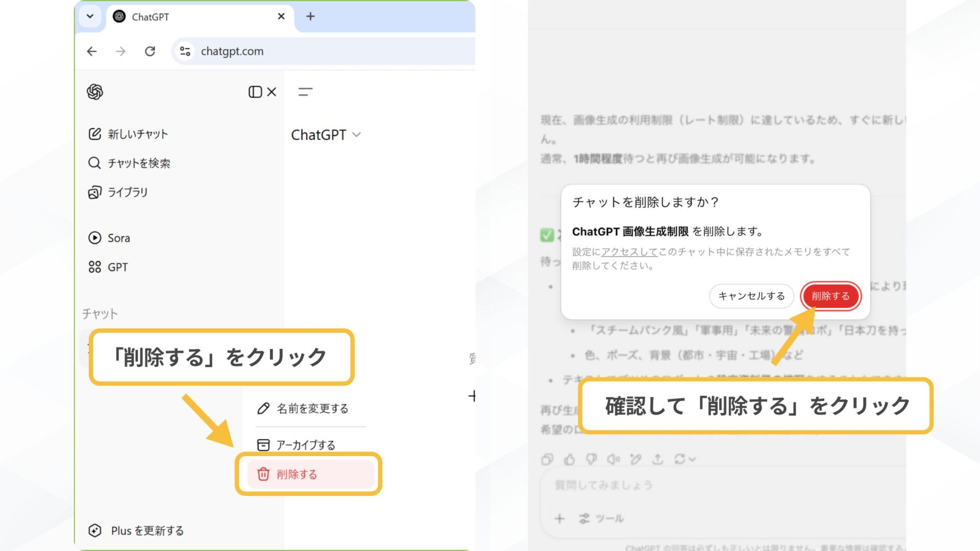Start a new chat with the pencil icon
The image size is (980, 551).
94,134
